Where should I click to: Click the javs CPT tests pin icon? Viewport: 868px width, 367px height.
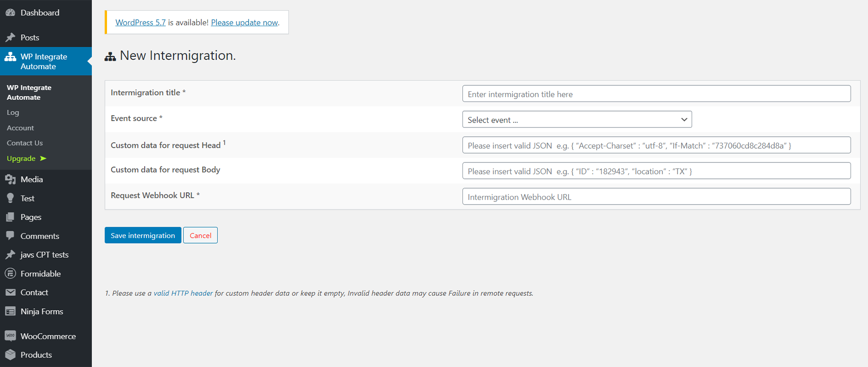pyautogui.click(x=10, y=255)
